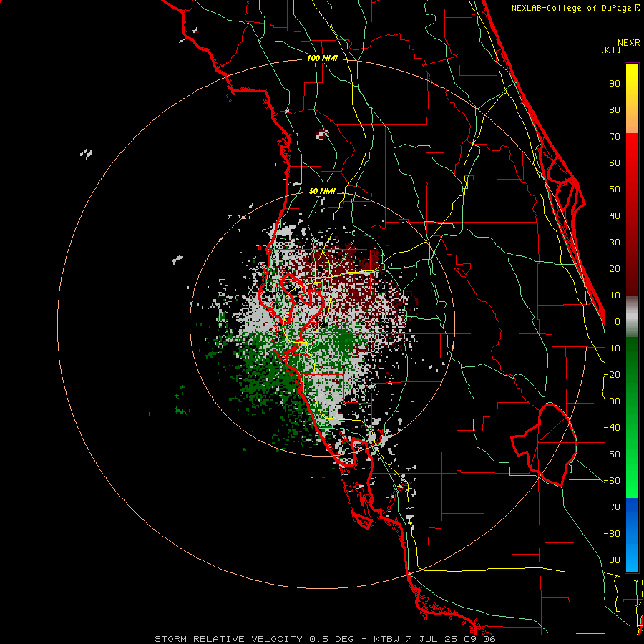Image resolution: width=644 pixels, height=644 pixels.
Task: Click the 10 value on the velocity scale
Action: point(615,296)
